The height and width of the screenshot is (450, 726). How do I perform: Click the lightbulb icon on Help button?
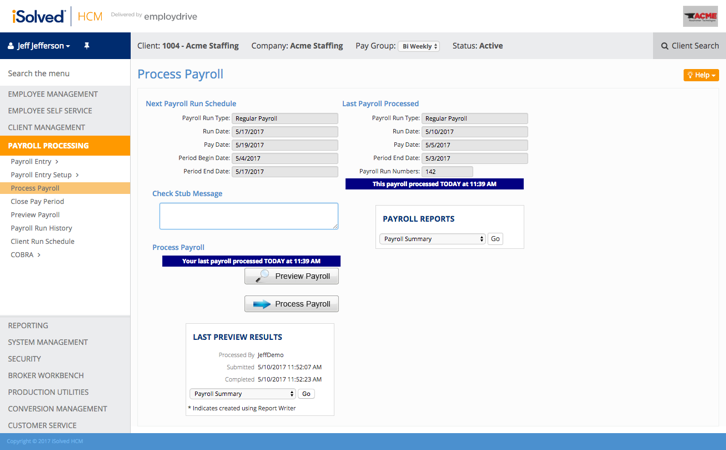[x=690, y=75]
